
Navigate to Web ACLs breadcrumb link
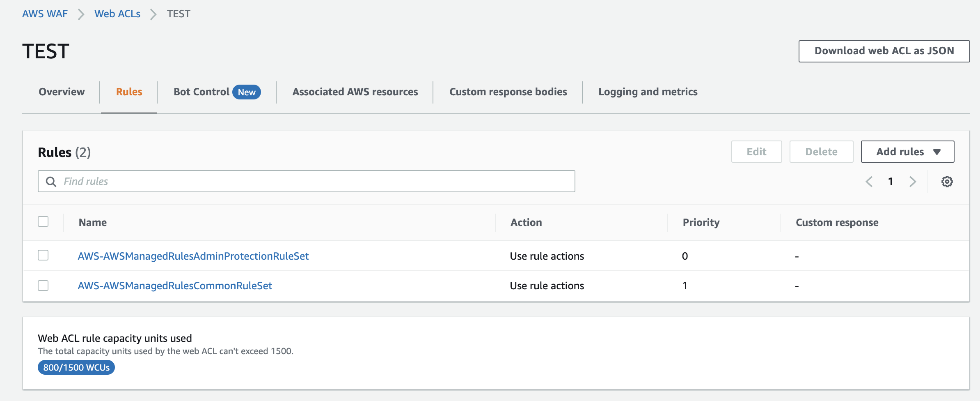pyautogui.click(x=117, y=14)
